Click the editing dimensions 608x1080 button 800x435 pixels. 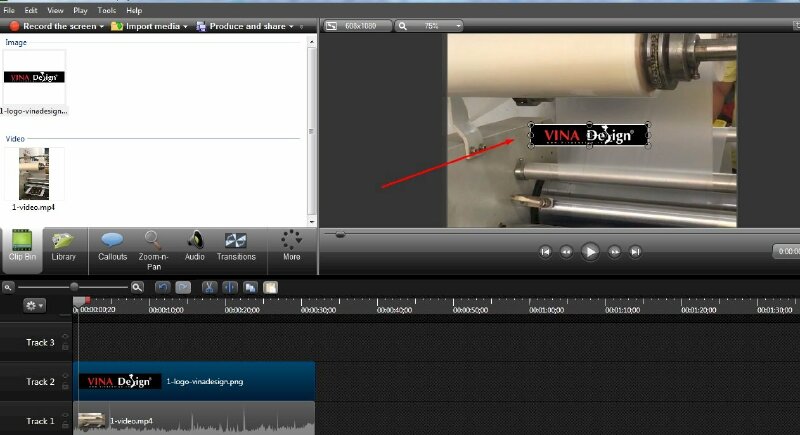356,25
